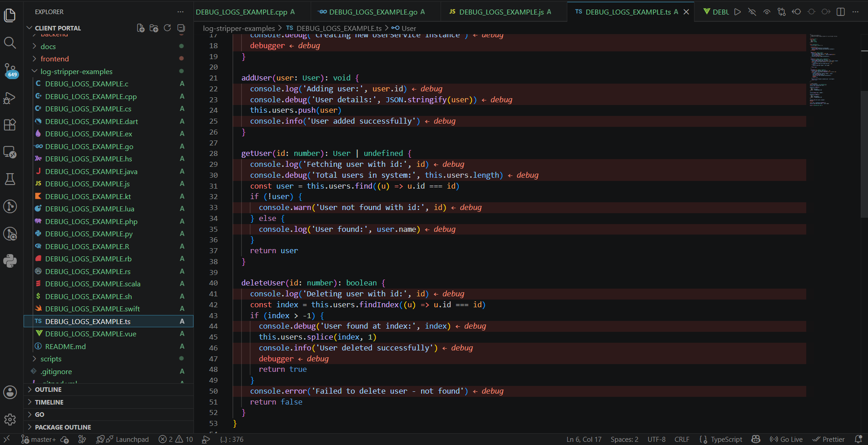Collapse the log-stripper-examples folder

76,71
